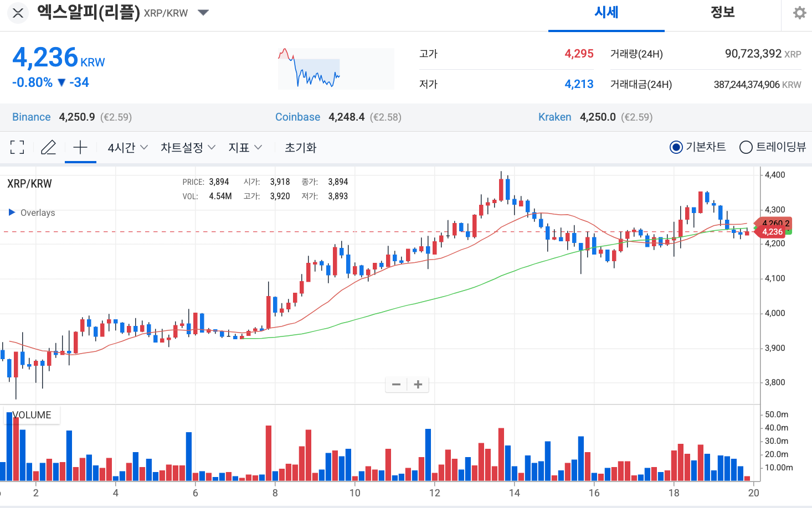
Task: Open the 지표 indicators dropdown
Action: point(245,147)
